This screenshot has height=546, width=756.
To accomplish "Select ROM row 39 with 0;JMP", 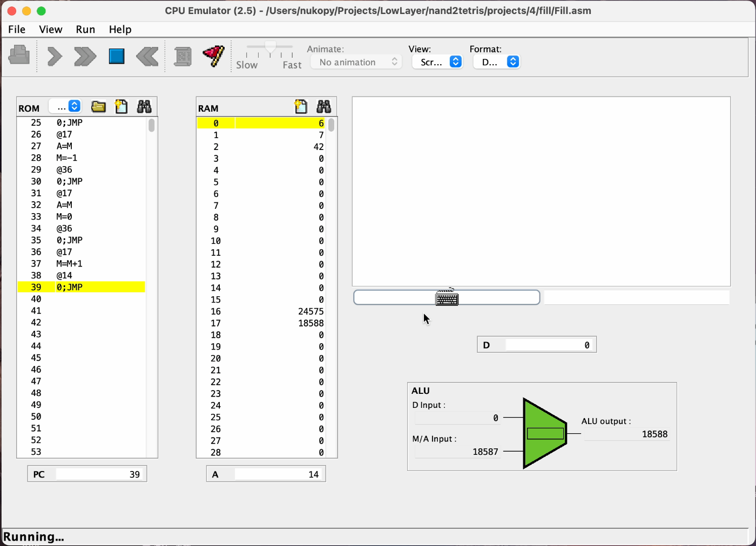I will pos(81,287).
